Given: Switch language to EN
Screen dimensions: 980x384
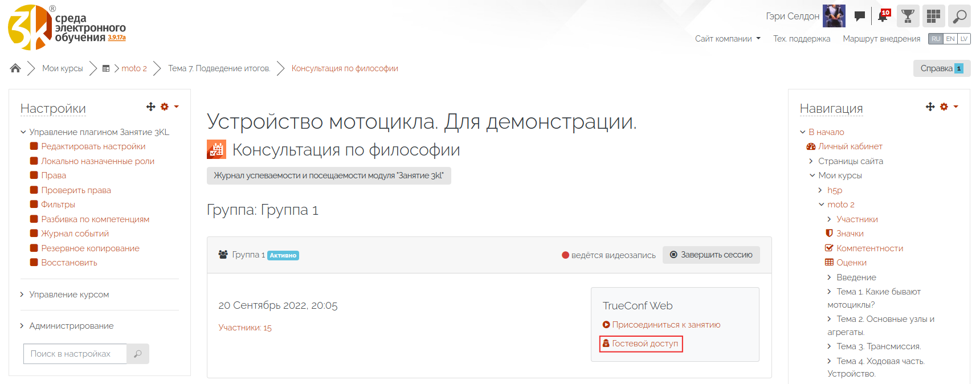Looking at the screenshot, I should coord(950,39).
